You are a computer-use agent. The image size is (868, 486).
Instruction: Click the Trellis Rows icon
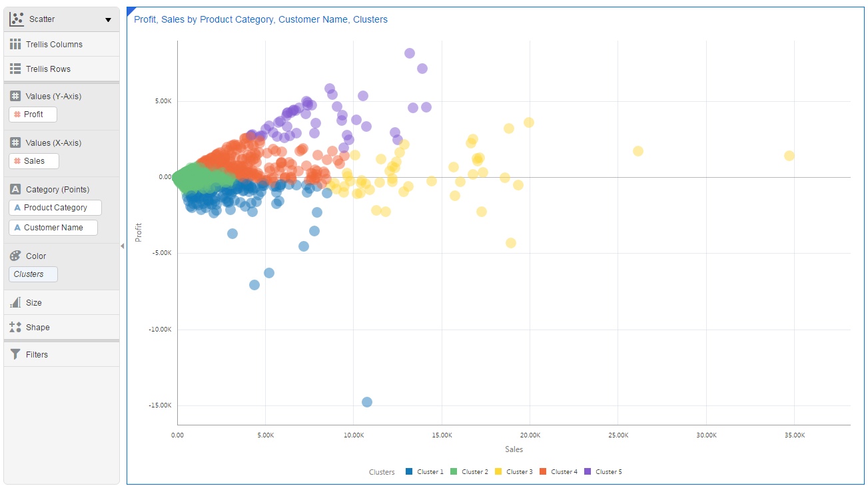[x=15, y=69]
